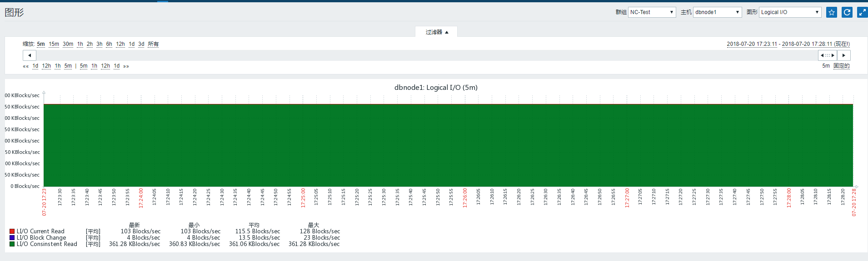Click the end date 2018-07-20 17:28:11
Viewport: 868px width, 261px height.
click(x=807, y=44)
